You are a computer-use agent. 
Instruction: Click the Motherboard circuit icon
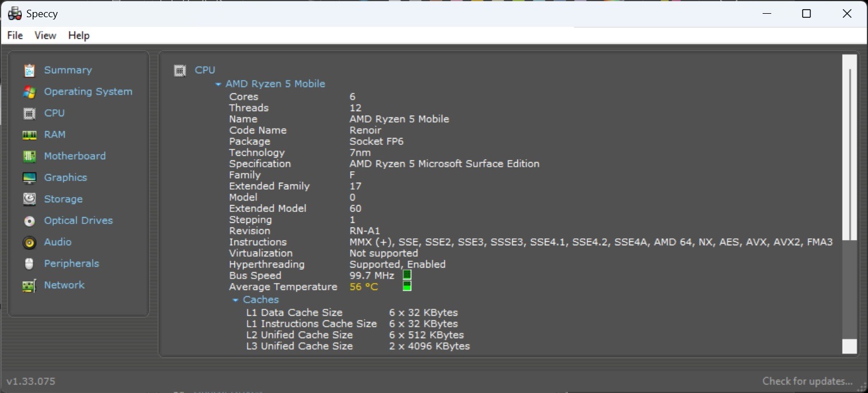point(29,156)
